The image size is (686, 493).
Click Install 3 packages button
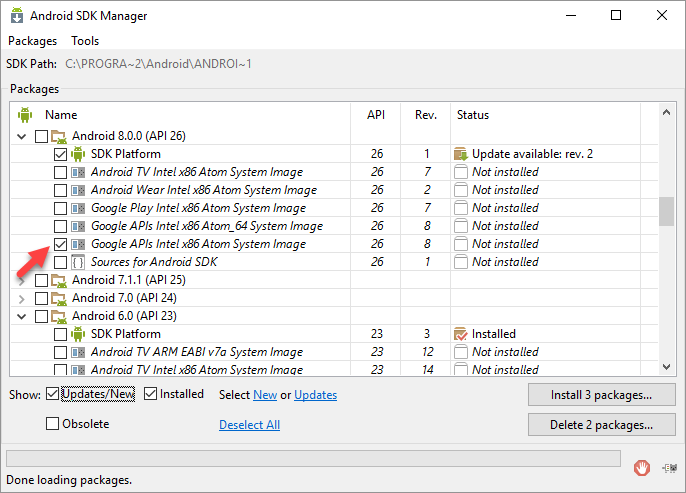coord(602,395)
